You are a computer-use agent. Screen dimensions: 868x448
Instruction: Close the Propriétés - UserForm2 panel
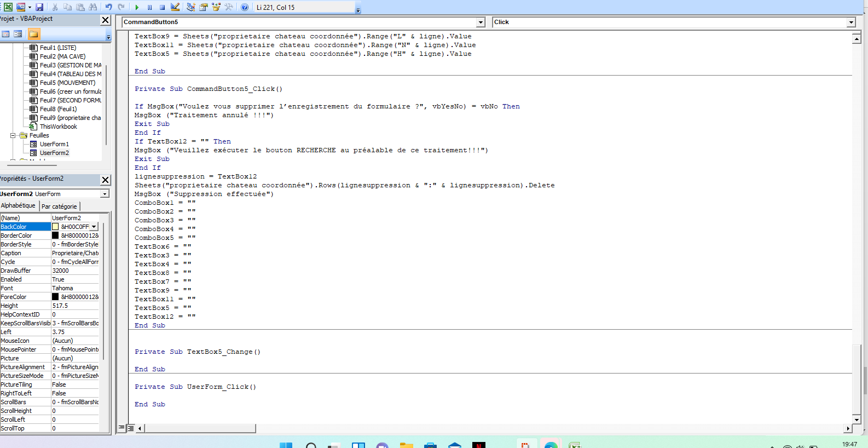click(x=106, y=180)
